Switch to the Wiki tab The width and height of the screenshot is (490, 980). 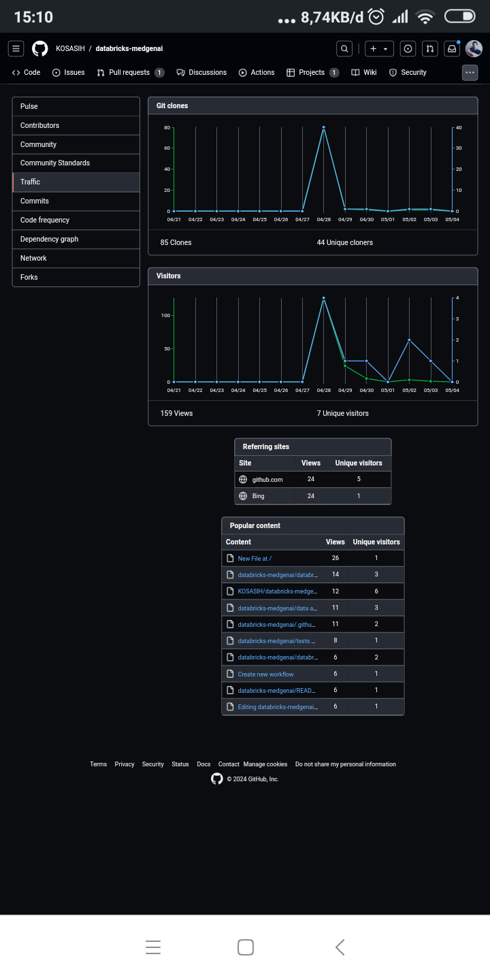pos(364,72)
